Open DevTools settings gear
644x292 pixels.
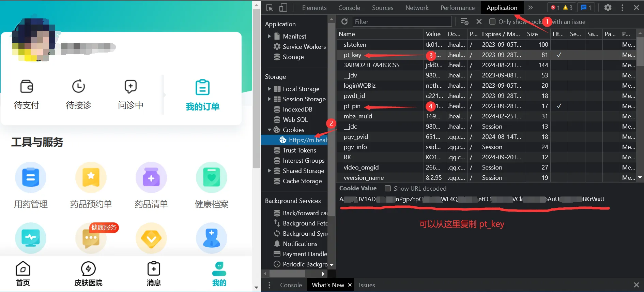(x=608, y=8)
